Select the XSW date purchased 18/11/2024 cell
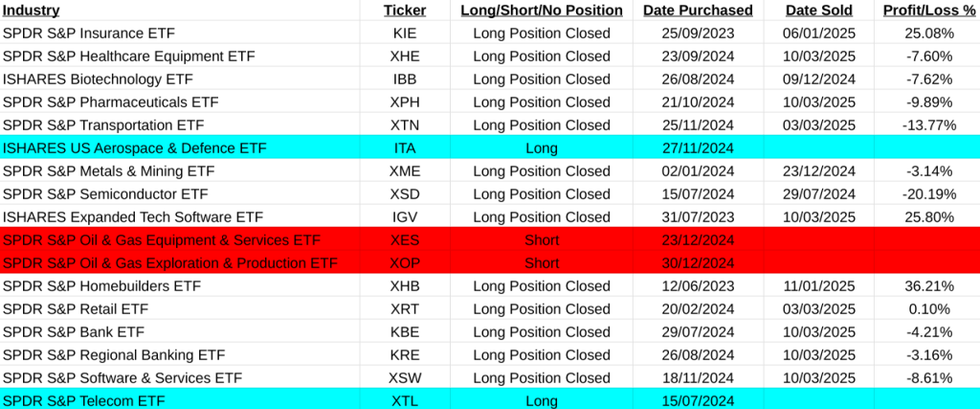The height and width of the screenshot is (409, 980). [697, 378]
